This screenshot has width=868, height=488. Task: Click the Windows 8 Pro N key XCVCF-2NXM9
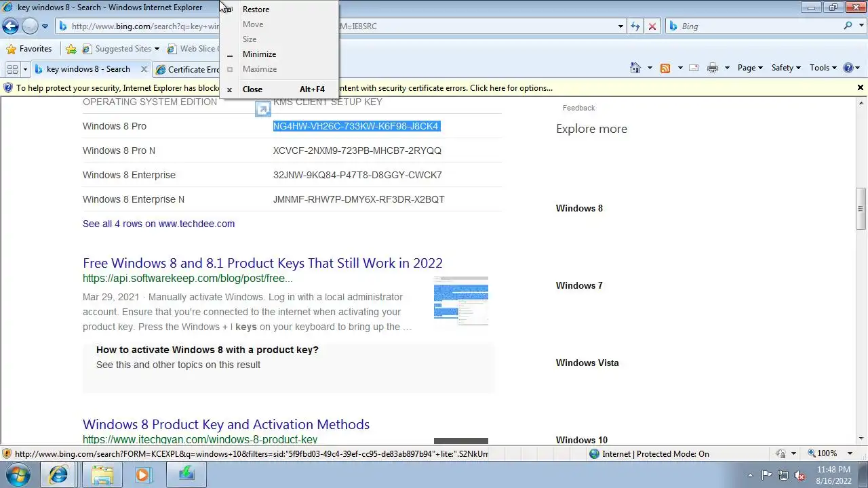[357, 150]
